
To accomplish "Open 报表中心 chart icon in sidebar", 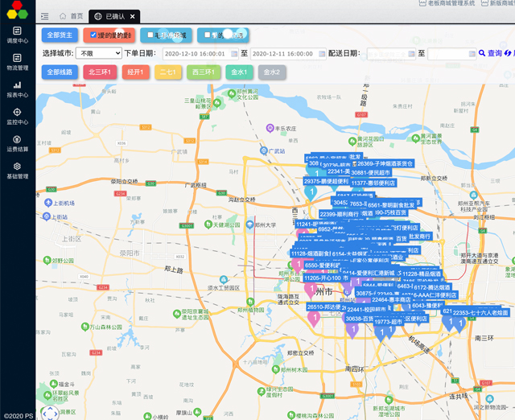I will click(x=17, y=84).
